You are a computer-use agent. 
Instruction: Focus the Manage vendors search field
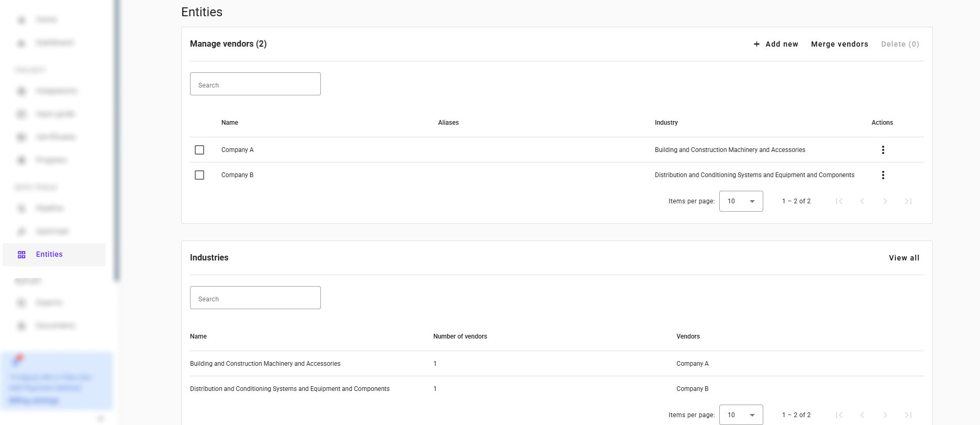click(255, 84)
